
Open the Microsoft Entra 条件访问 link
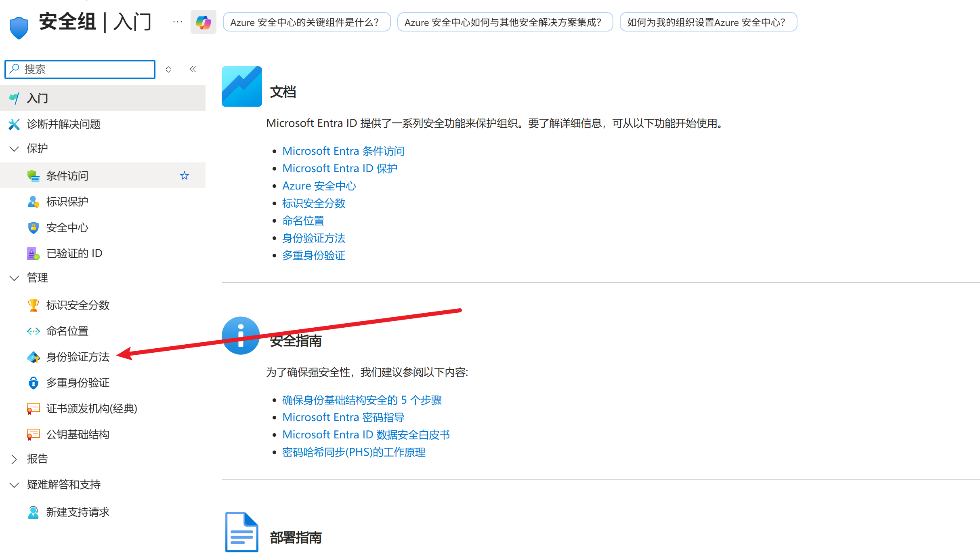343,151
